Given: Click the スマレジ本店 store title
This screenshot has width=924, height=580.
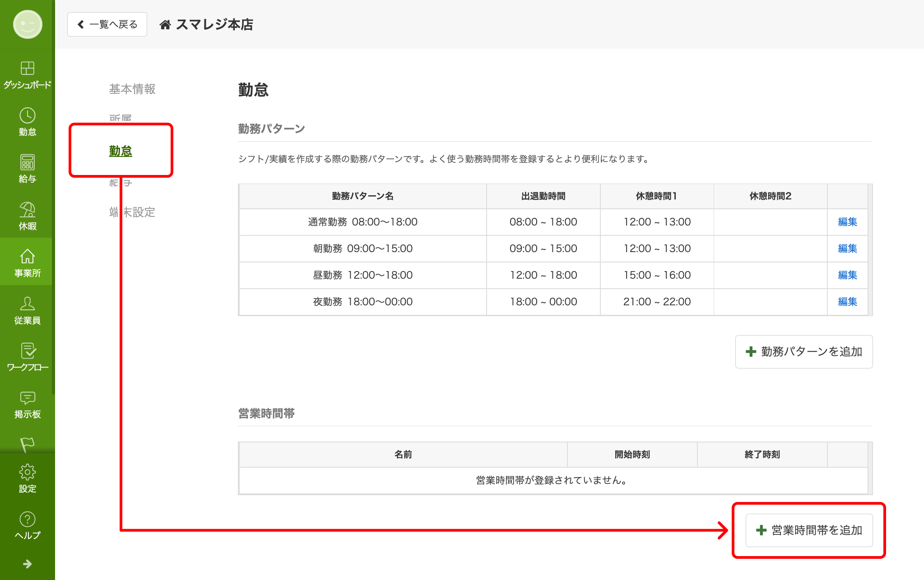Looking at the screenshot, I should [x=214, y=24].
